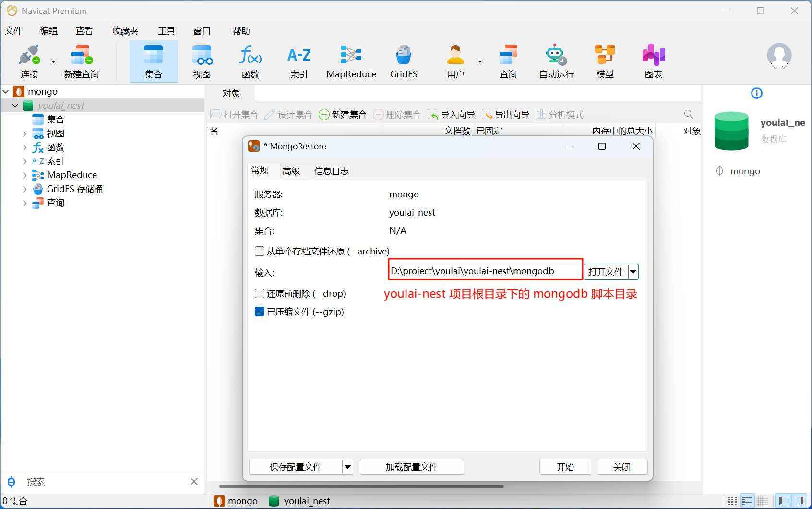Switch to detail table view icon in status bar
This screenshot has height=509, width=812.
pos(763,501)
